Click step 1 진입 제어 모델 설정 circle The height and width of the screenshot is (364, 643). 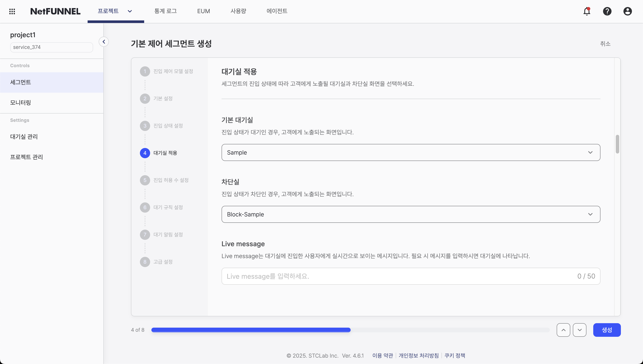pos(145,71)
